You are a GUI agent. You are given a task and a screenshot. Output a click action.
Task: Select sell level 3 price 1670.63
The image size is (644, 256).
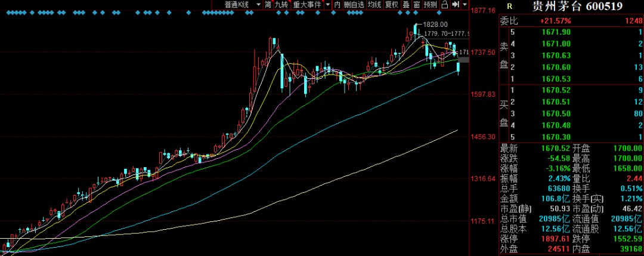(555, 55)
